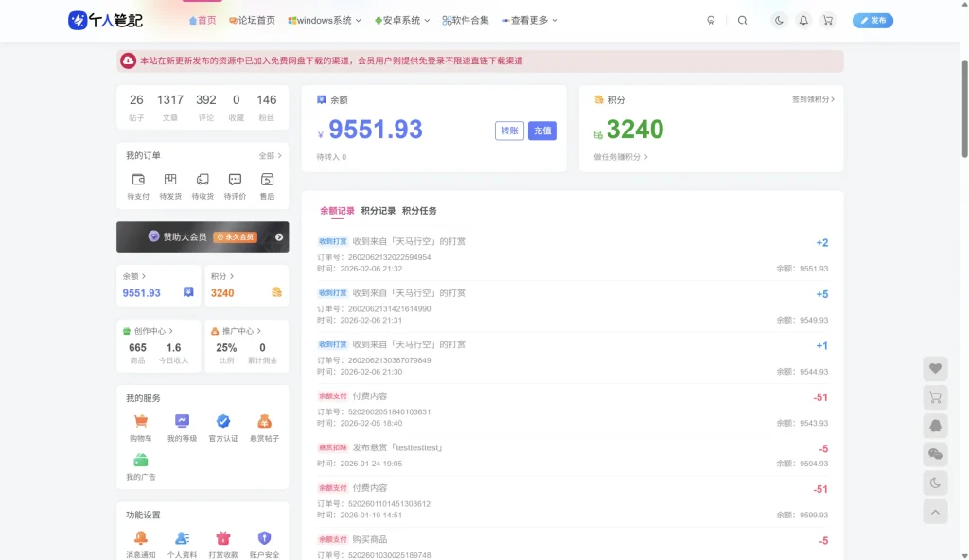969x560 pixels.
Task: Expand the 查看更多 dropdown menu
Action: (530, 20)
